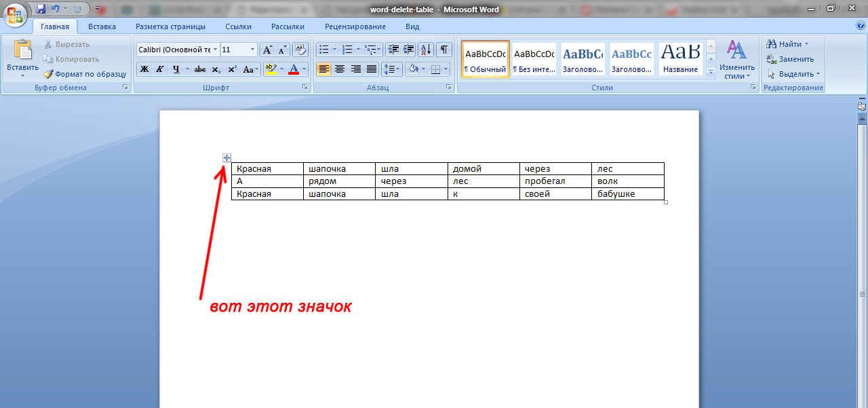Open the Clipboard pane launcher
This screenshot has height=408, width=868.
(x=125, y=88)
